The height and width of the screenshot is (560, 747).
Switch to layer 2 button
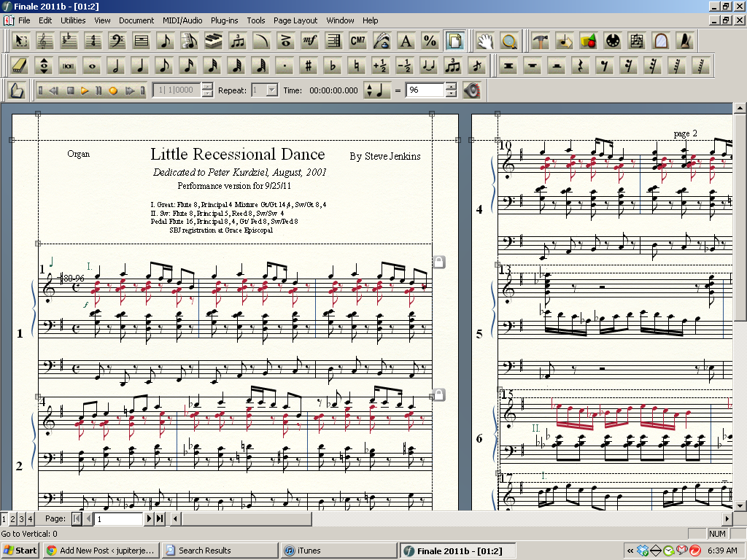[x=13, y=518]
